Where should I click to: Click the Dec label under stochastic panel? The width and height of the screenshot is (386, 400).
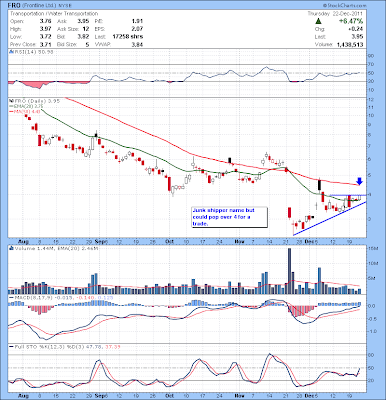point(310,396)
